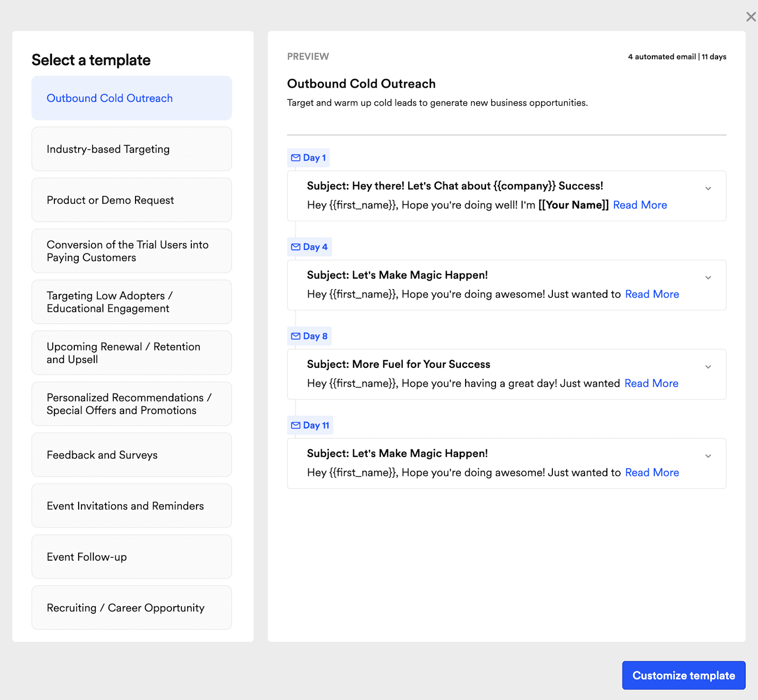Pick Conversion of the Trial Users template
This screenshot has width=758, height=700.
click(x=132, y=251)
